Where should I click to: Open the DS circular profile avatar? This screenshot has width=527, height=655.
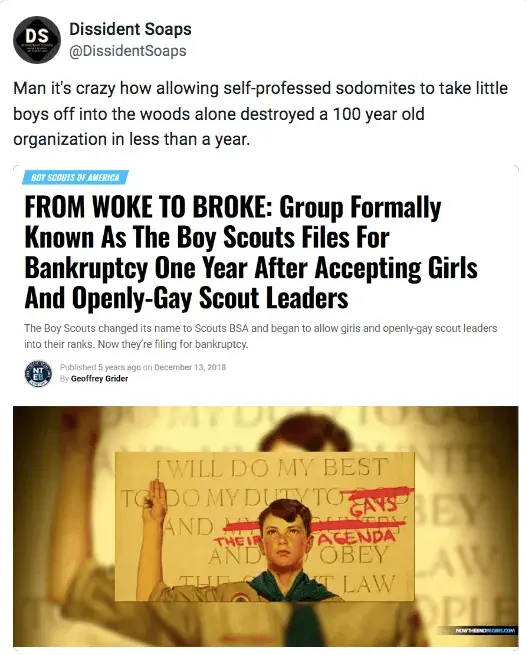click(37, 40)
